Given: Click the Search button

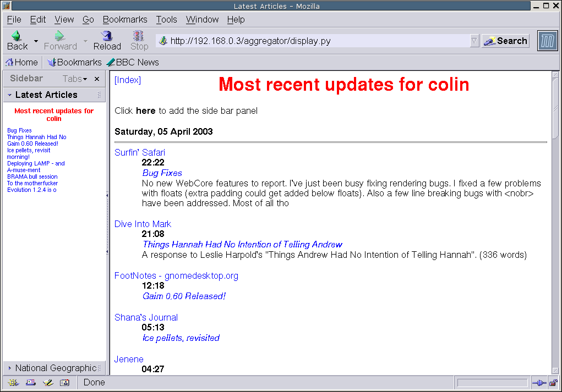Looking at the screenshot, I should coord(505,41).
